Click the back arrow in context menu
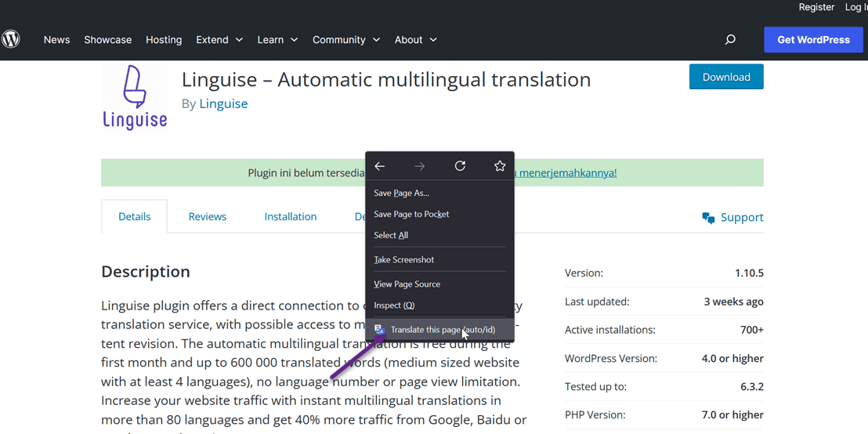 pyautogui.click(x=380, y=166)
